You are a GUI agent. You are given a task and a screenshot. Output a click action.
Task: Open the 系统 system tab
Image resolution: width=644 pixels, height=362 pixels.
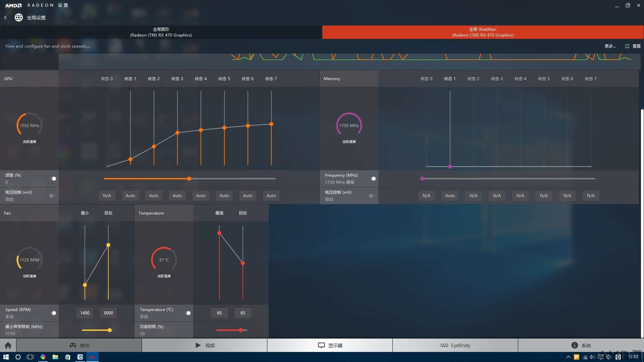pyautogui.click(x=581, y=345)
